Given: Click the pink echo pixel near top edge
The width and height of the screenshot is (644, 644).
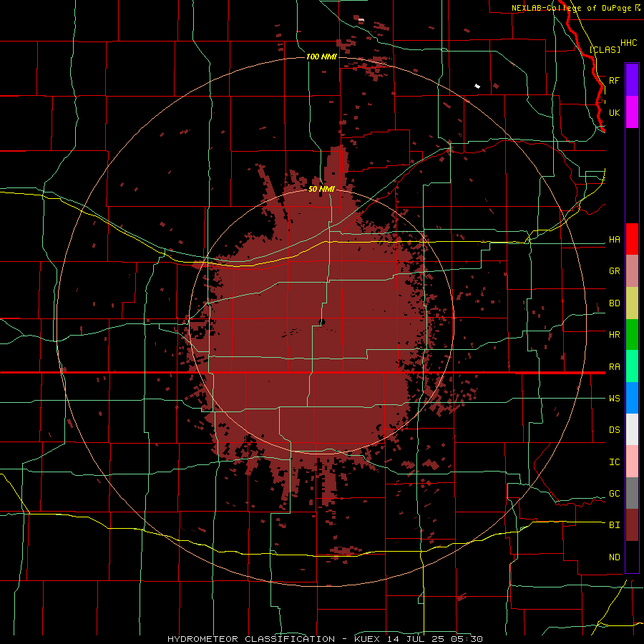Looking at the screenshot, I should (361, 19).
